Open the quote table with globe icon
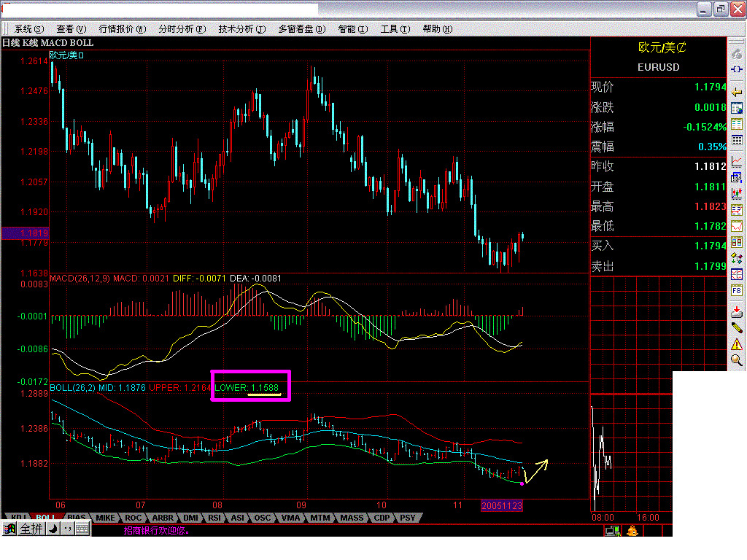This screenshot has height=560, width=747. point(737,108)
